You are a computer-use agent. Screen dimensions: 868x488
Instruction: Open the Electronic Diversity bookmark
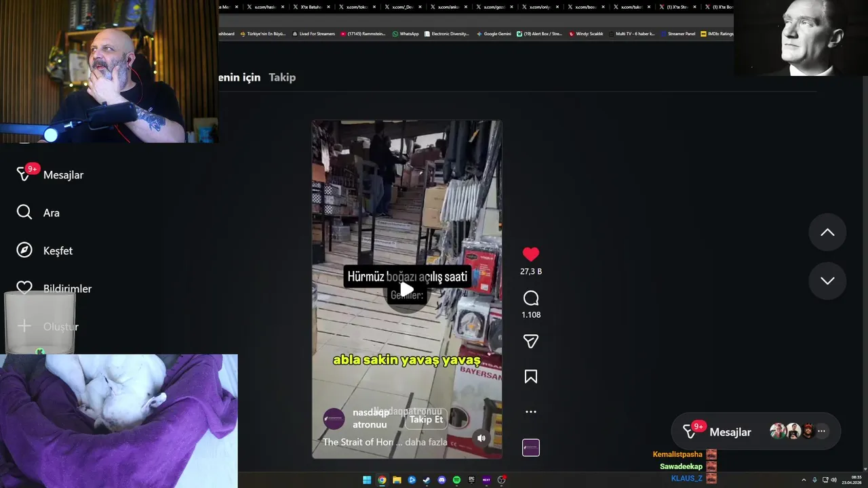click(x=447, y=34)
